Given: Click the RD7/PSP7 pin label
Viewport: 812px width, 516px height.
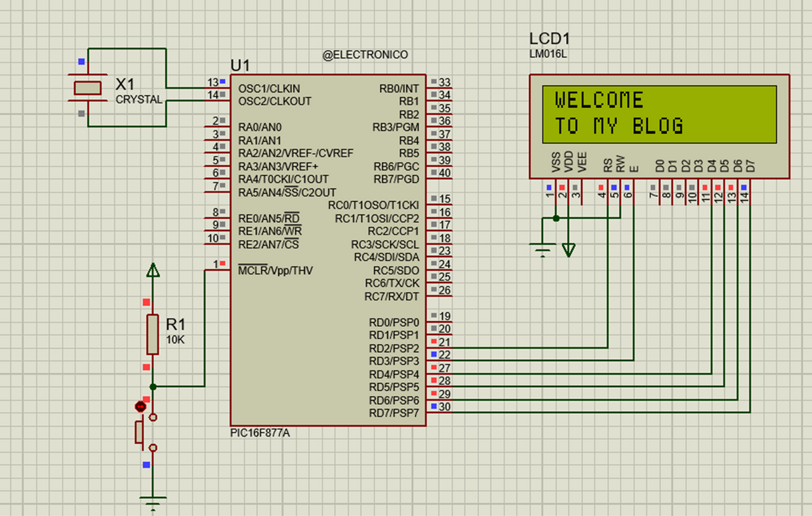Looking at the screenshot, I should point(394,413).
